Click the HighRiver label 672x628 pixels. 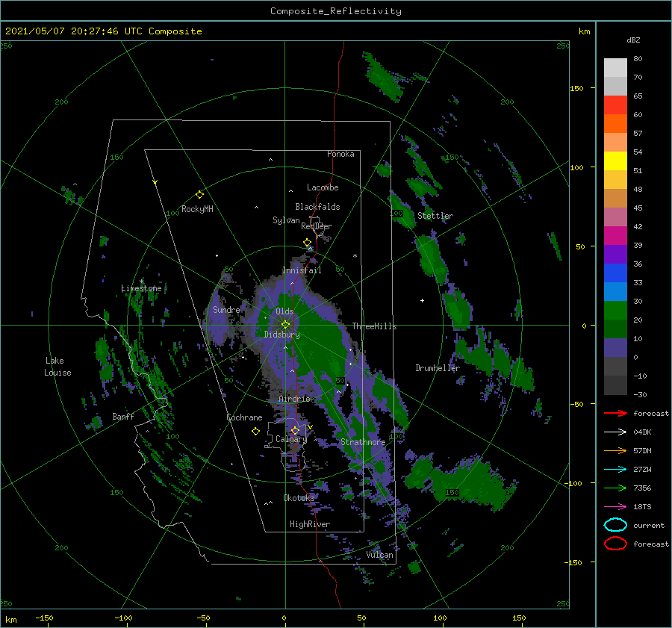(x=310, y=524)
